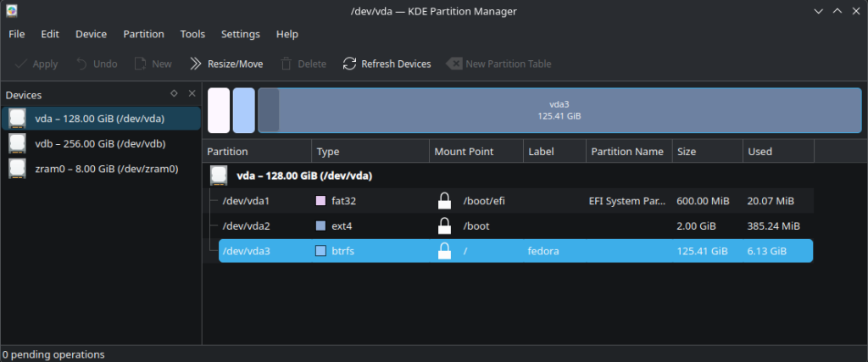Click the zram0 disk drive icon

17,168
